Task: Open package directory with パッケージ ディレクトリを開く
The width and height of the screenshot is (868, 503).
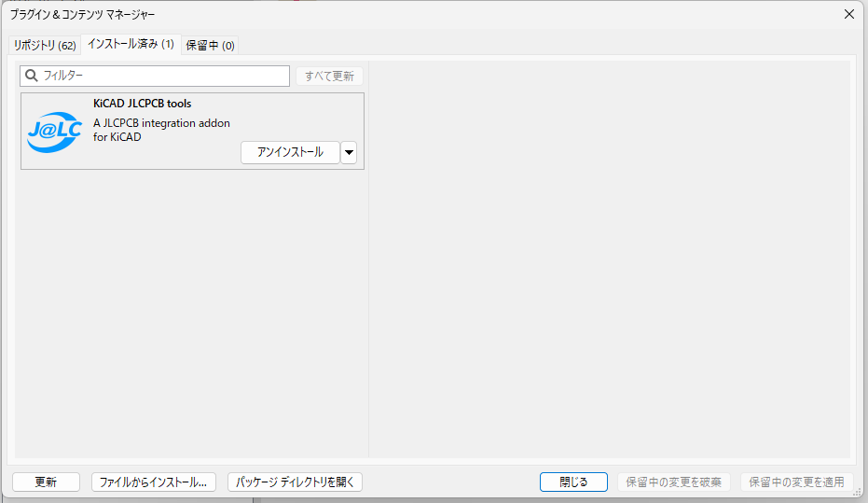Action: [x=295, y=482]
